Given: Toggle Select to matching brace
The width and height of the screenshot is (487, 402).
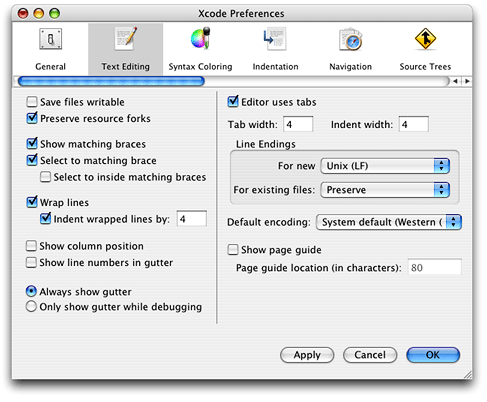Looking at the screenshot, I should [32, 160].
